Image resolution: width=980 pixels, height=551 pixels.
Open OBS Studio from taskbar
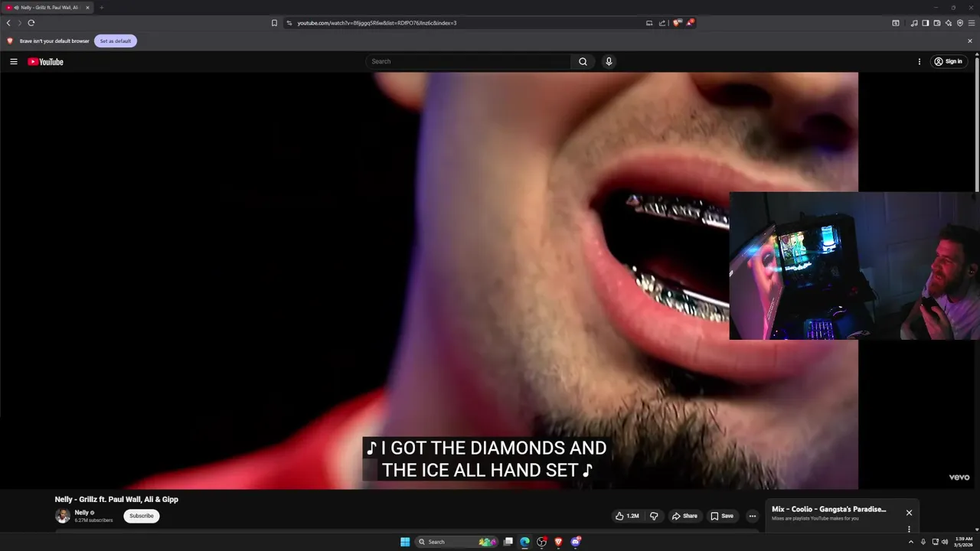point(541,542)
